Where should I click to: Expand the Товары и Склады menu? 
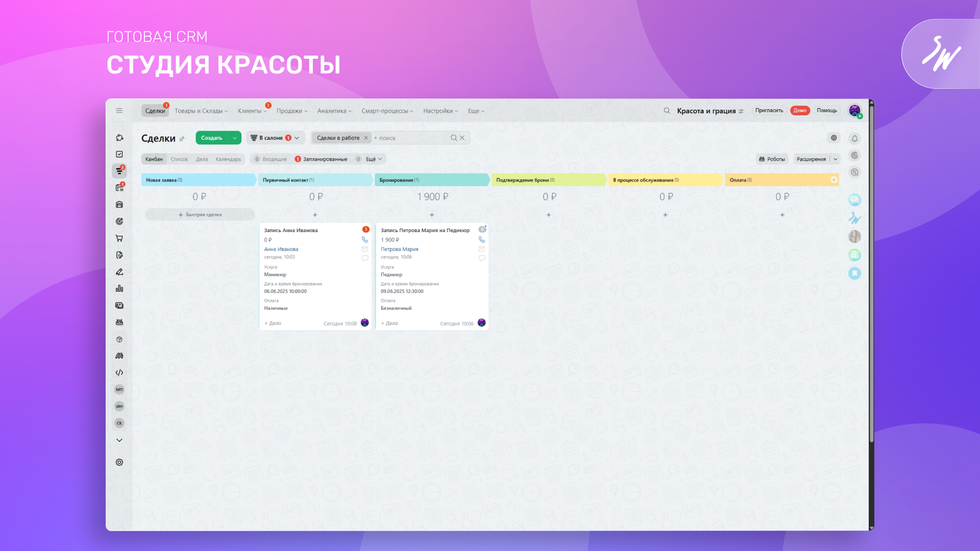[201, 111]
